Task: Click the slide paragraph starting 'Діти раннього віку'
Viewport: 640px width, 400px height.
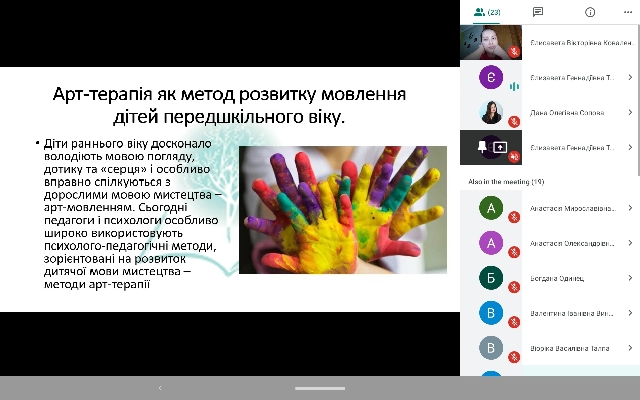Action: [133, 214]
